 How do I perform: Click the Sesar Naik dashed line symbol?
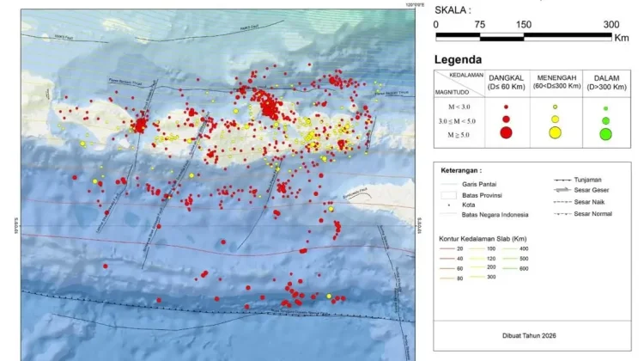coord(562,202)
